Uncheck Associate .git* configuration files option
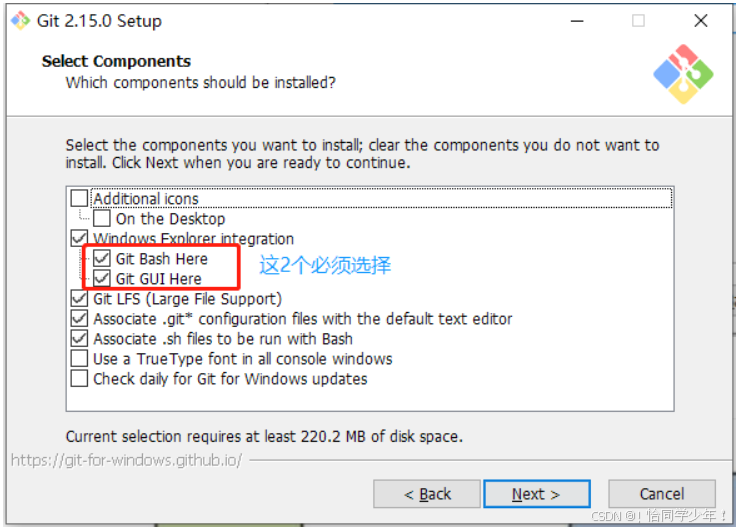The width and height of the screenshot is (738, 529). pos(79,319)
